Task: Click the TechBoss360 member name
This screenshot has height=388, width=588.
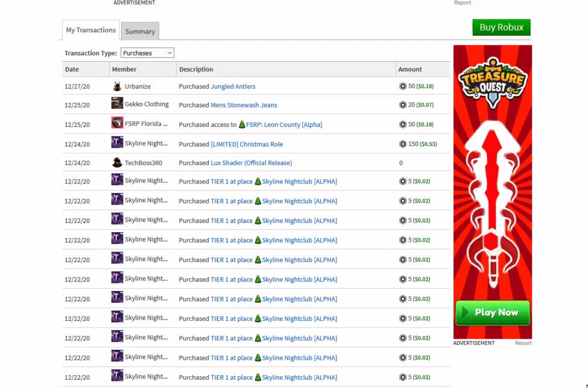Action: tap(143, 163)
